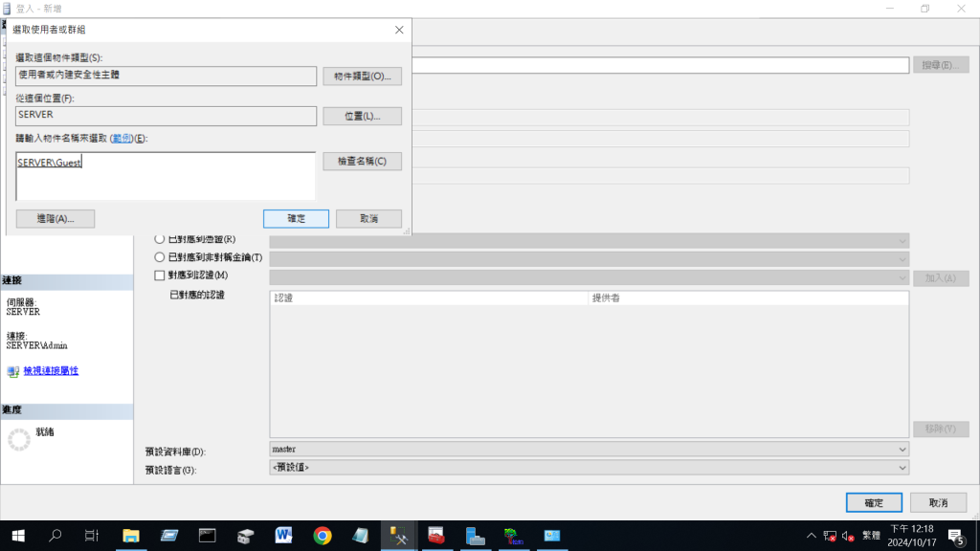This screenshot has height=551, width=980.
Task: Click the Windows Start button
Action: click(x=17, y=536)
